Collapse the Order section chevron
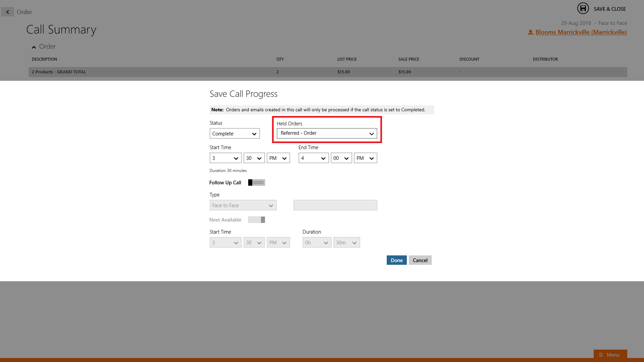The height and width of the screenshot is (362, 644). pyautogui.click(x=34, y=47)
